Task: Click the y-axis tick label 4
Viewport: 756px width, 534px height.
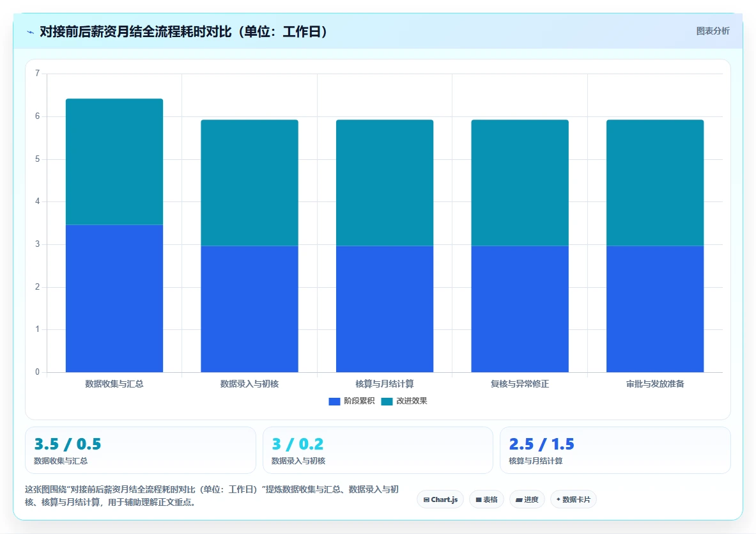Action: tap(37, 201)
